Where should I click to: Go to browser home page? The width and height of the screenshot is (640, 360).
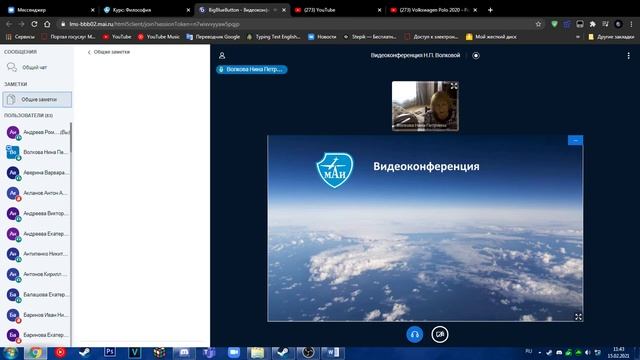pos(47,24)
